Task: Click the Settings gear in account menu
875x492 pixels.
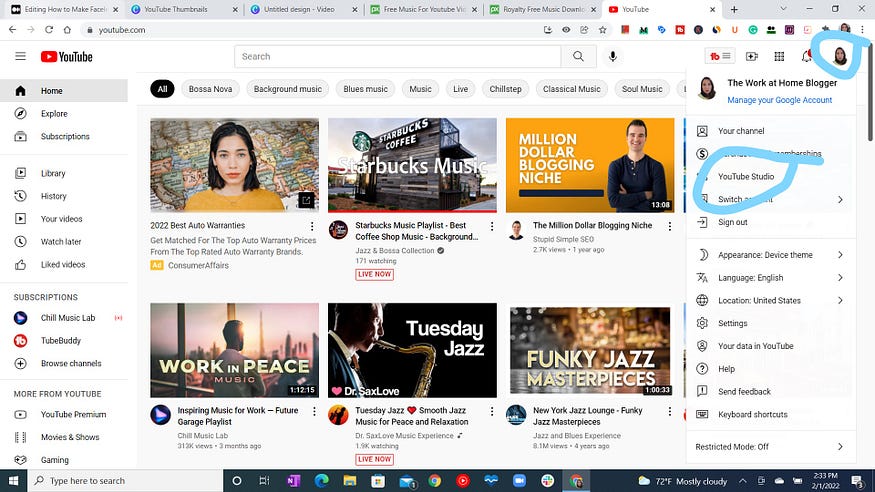Action: 702,323
